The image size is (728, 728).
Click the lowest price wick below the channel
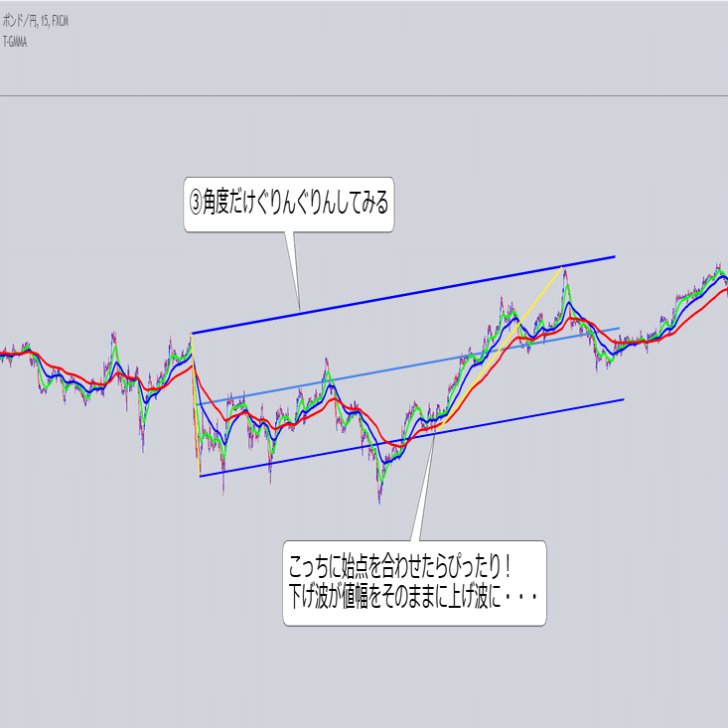click(x=379, y=499)
